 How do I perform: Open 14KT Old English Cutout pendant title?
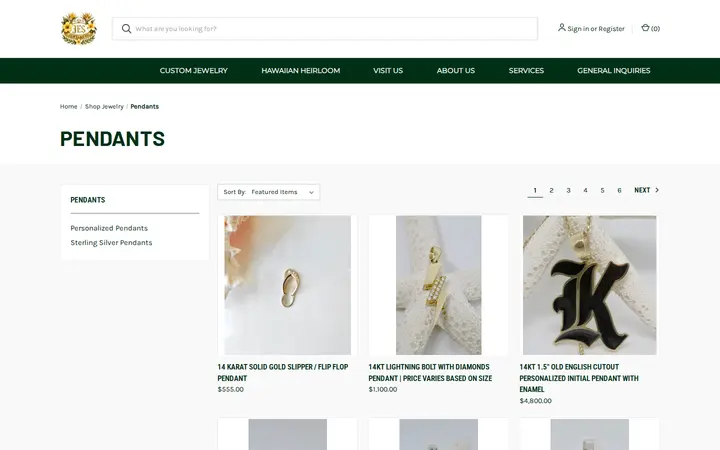[579, 378]
